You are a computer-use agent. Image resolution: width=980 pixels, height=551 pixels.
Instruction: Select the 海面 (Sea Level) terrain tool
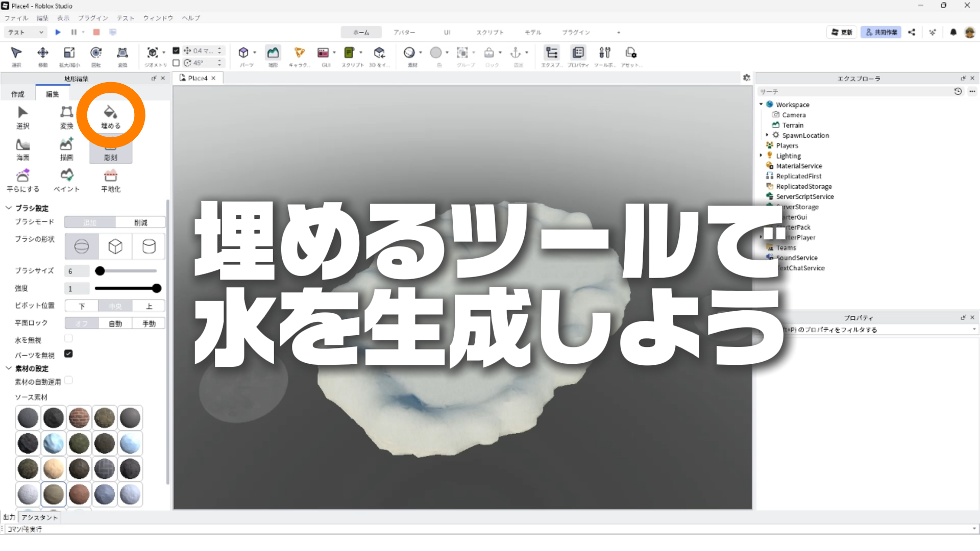[x=22, y=149]
